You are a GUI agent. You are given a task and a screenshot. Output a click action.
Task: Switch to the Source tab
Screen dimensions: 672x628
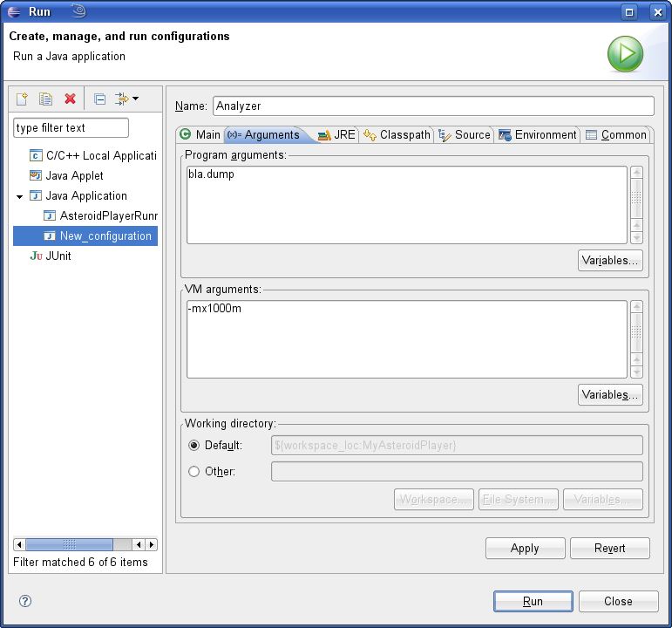tap(465, 134)
